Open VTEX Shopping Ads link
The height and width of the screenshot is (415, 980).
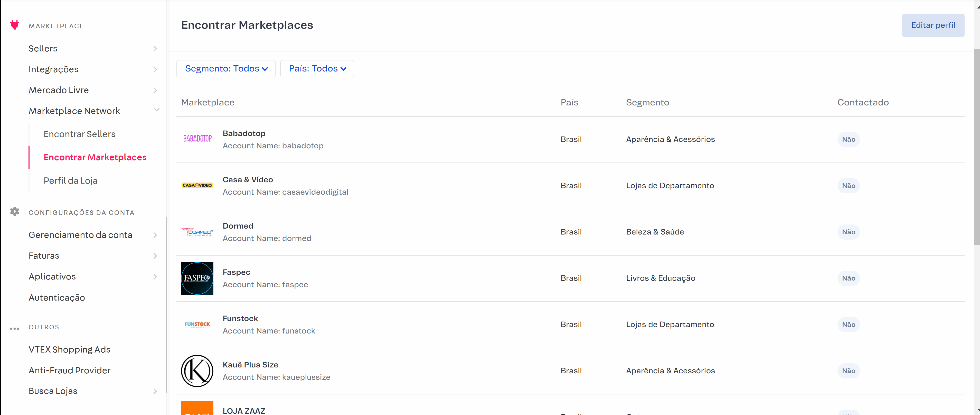pos(69,349)
